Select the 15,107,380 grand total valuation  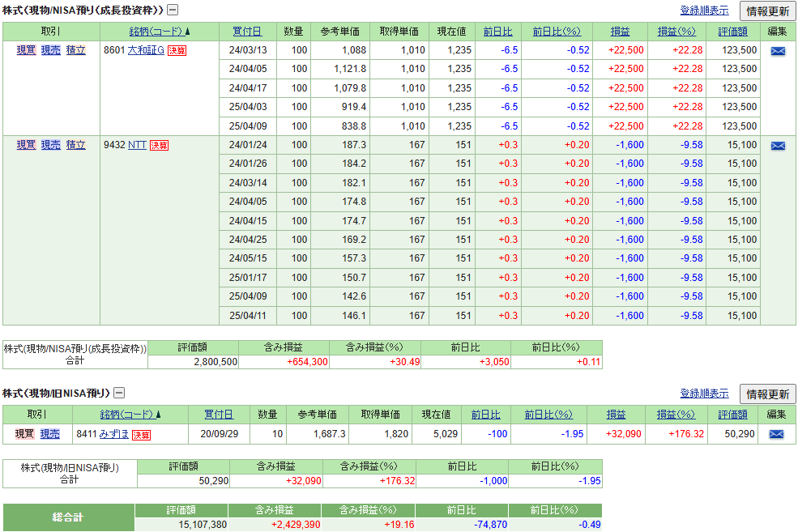pyautogui.click(x=181, y=525)
